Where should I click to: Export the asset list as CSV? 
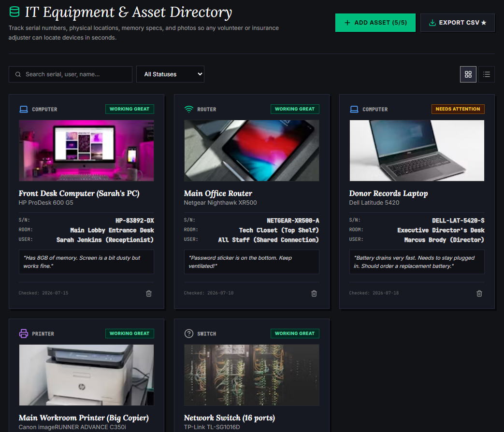pos(458,23)
